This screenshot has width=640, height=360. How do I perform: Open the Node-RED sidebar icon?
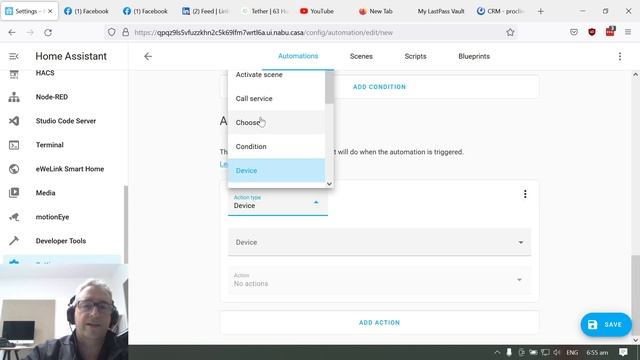pos(14,97)
